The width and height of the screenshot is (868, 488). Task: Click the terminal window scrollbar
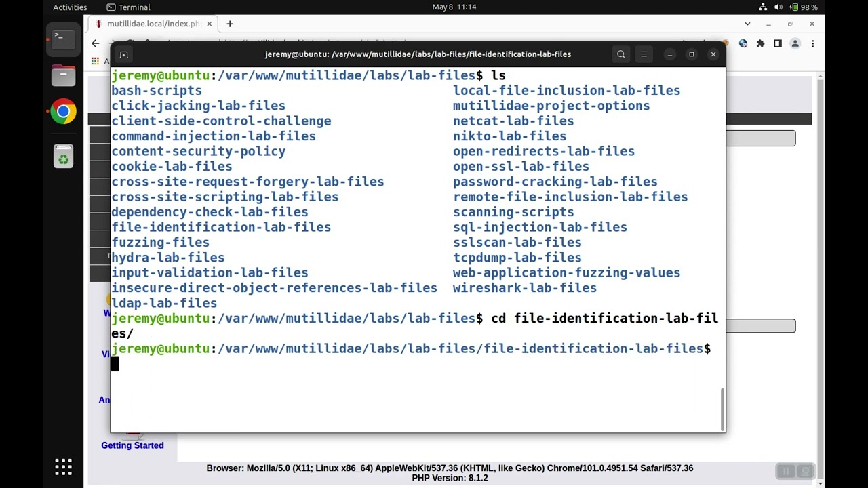point(722,408)
